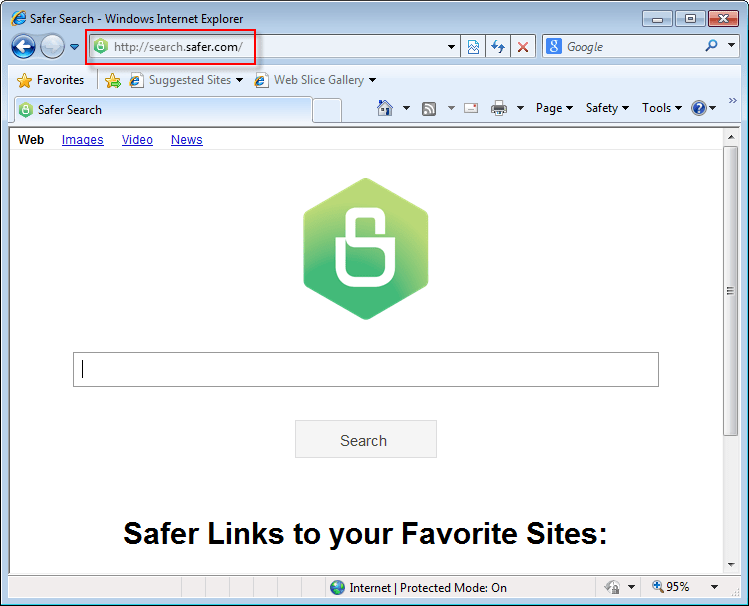Click the Read Mail icon
This screenshot has height=606, width=749.
[x=471, y=108]
